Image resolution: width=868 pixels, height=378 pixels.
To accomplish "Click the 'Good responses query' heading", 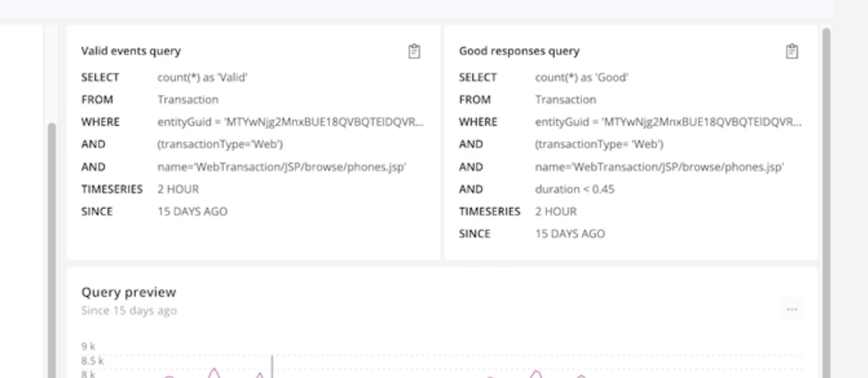I will click(519, 51).
